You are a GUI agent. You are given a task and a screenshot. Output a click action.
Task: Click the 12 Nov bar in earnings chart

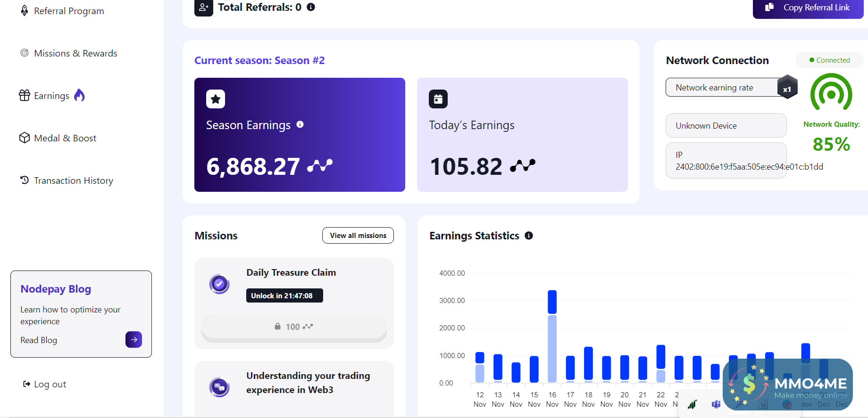click(480, 367)
